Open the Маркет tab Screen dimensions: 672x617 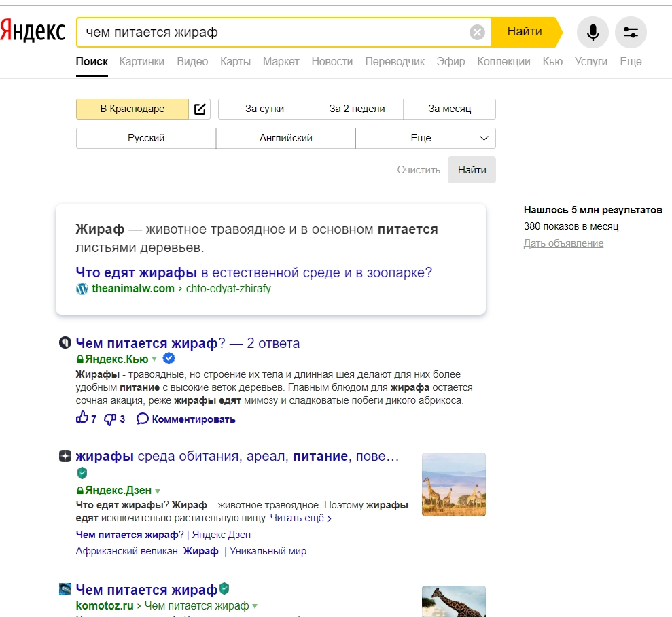(281, 62)
